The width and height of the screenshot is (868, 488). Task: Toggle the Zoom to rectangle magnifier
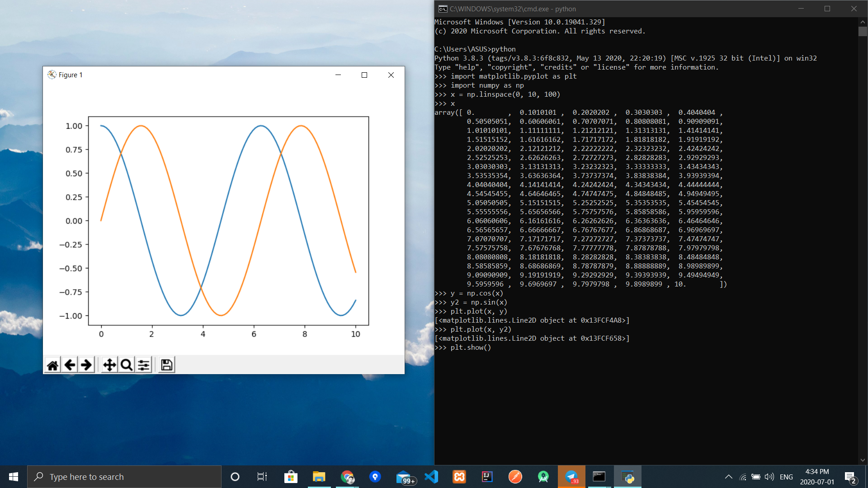[127, 365]
